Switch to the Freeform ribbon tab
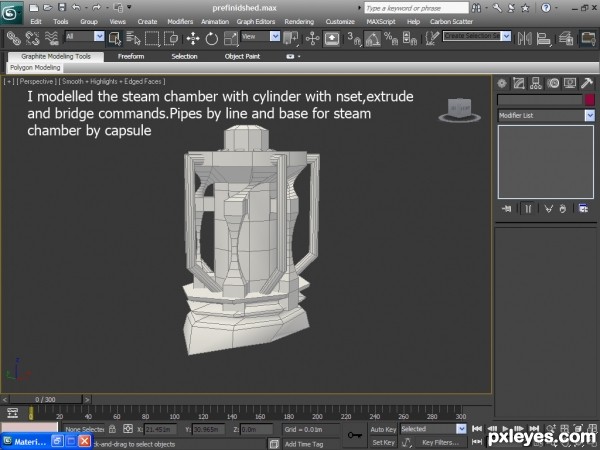This screenshot has height=450, width=600. (x=131, y=57)
